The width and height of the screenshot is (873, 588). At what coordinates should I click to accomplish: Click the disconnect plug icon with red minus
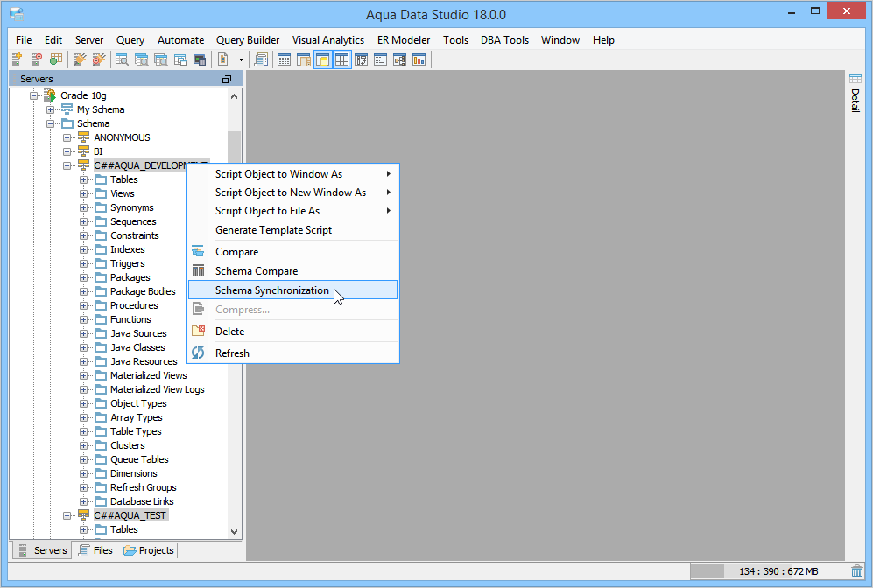pyautogui.click(x=99, y=59)
